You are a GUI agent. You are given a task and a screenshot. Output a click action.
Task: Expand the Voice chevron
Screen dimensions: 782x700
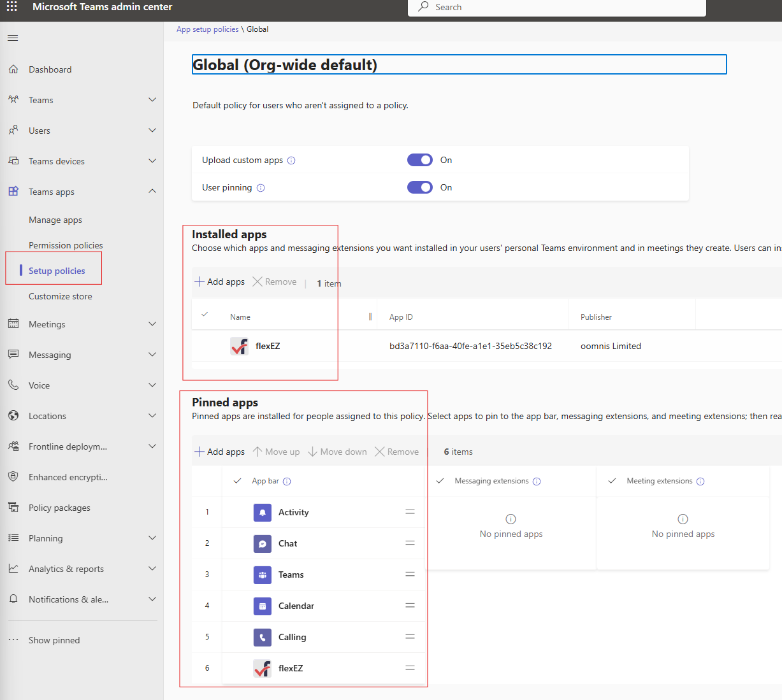click(x=152, y=385)
